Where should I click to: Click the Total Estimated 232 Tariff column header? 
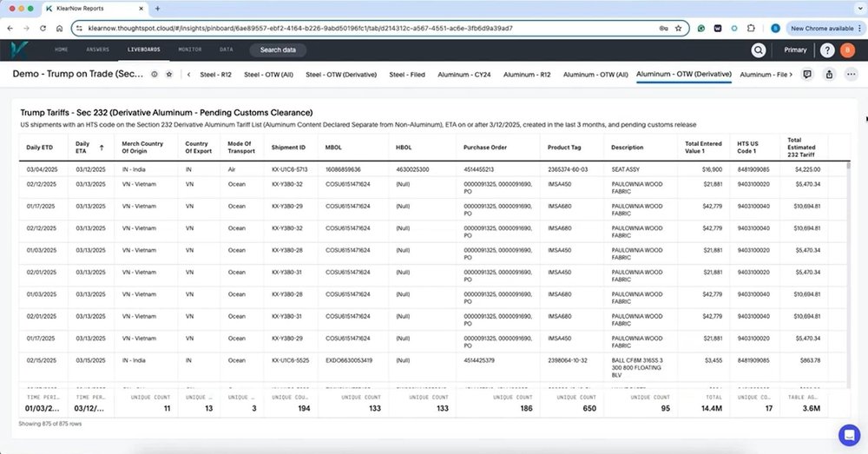[x=801, y=148]
